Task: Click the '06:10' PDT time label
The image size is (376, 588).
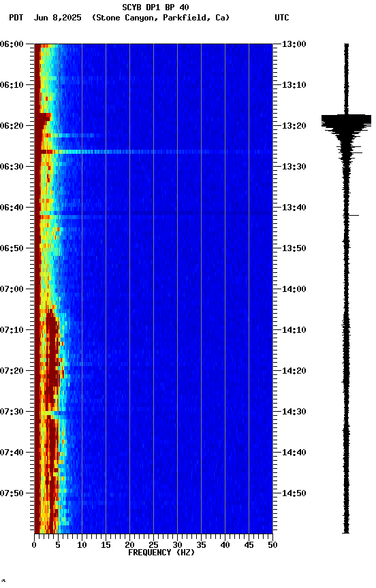Action: point(12,85)
